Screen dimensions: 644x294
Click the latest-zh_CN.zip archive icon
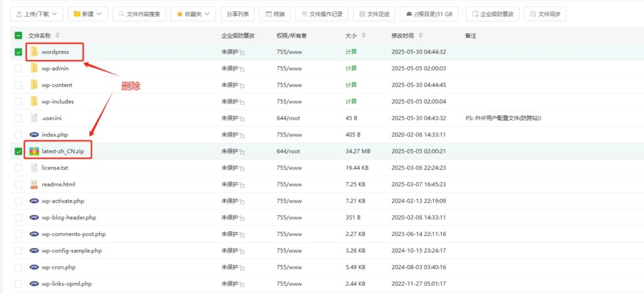(34, 151)
